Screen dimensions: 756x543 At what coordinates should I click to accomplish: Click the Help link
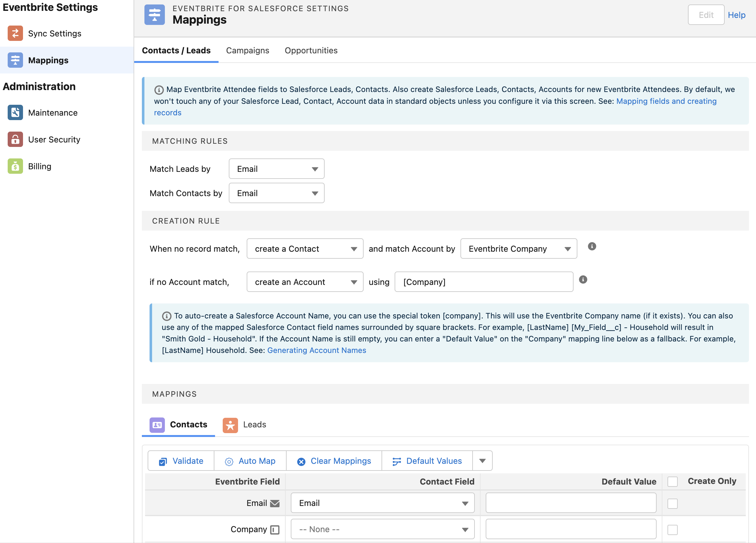click(x=736, y=15)
